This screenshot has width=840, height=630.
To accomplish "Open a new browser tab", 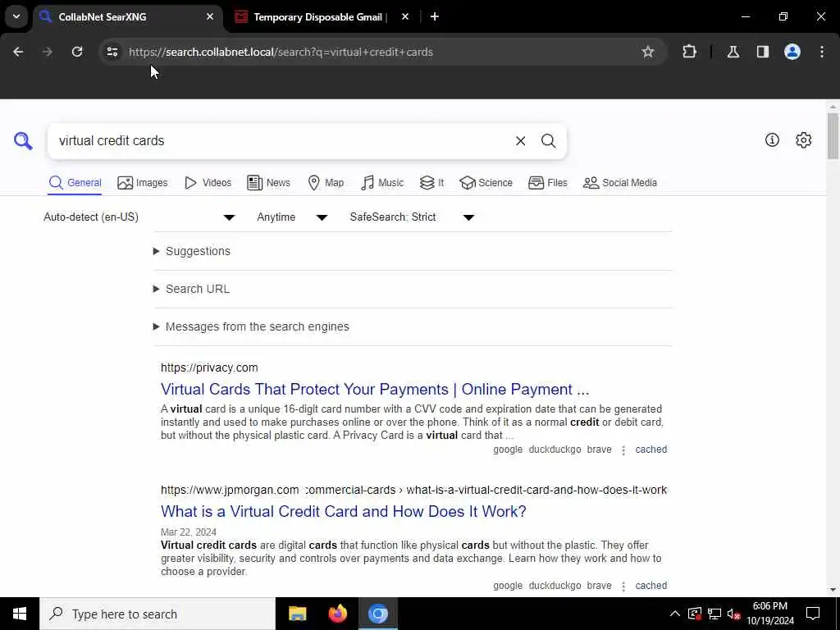I will [435, 16].
